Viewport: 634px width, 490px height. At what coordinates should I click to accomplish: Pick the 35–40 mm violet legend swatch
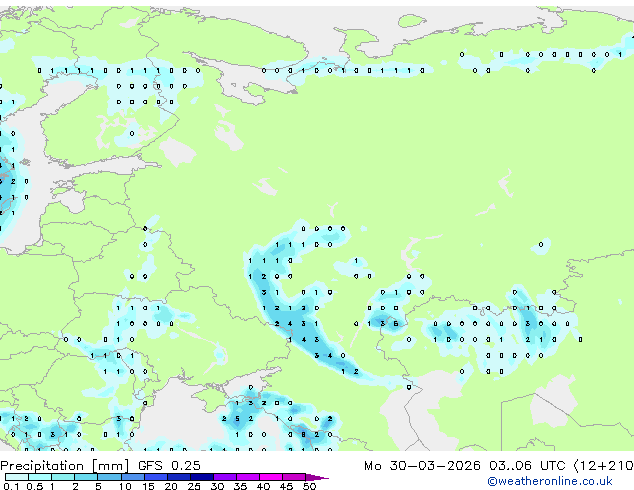tap(248, 477)
